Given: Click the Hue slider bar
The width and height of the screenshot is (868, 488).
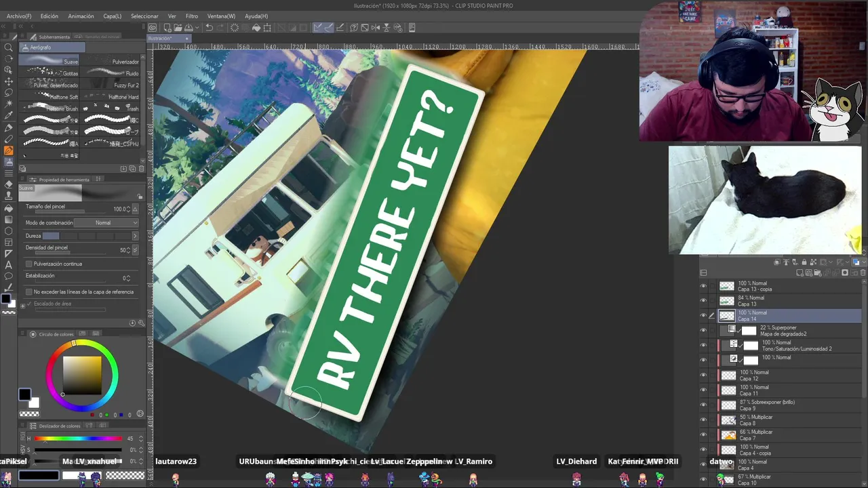Looking at the screenshot, I should (x=79, y=439).
